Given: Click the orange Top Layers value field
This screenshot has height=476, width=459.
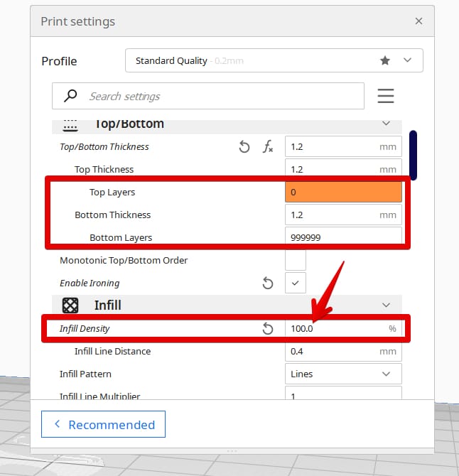Looking at the screenshot, I should pos(343,192).
